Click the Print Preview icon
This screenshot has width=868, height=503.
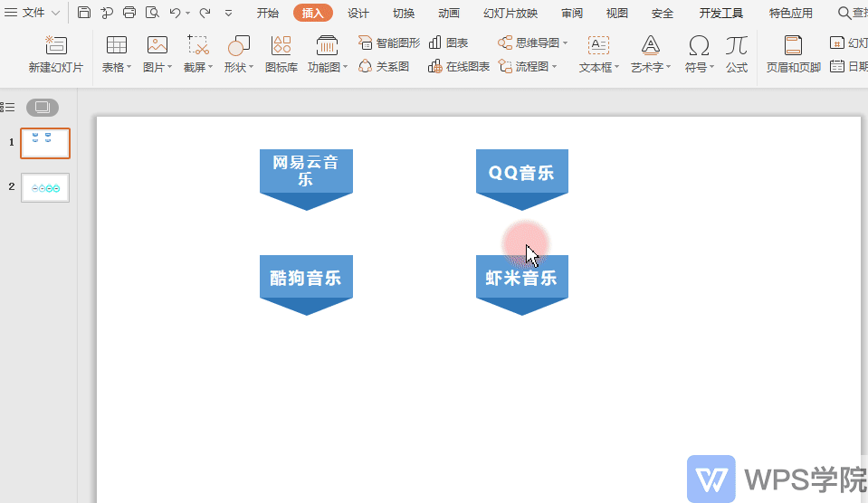pos(152,12)
